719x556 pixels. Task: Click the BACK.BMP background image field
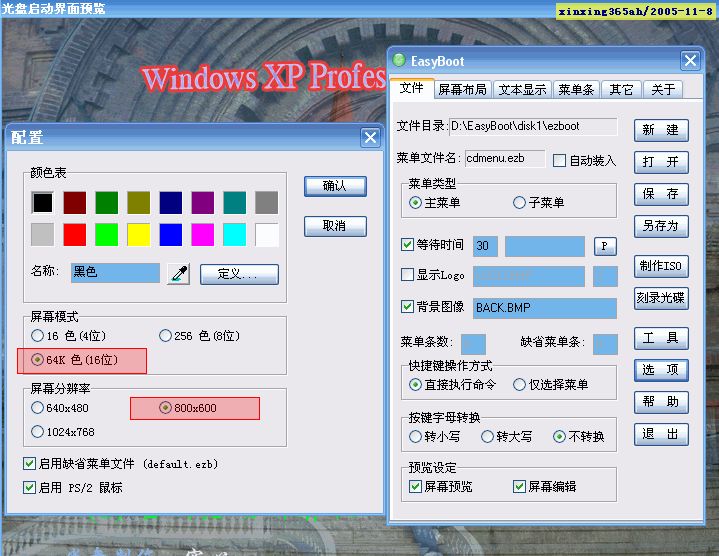(x=544, y=308)
